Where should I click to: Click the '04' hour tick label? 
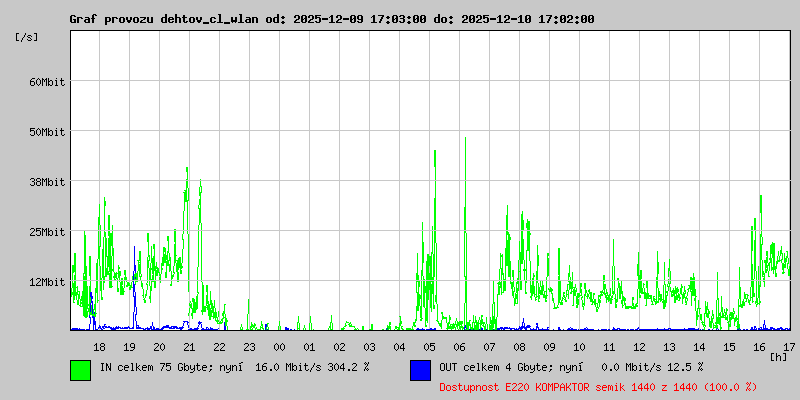point(399,347)
